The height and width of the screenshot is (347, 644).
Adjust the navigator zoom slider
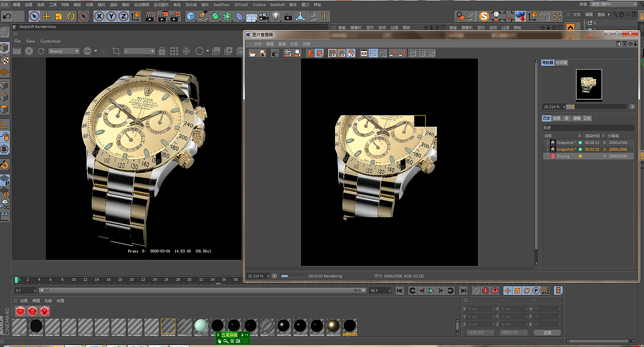[596, 107]
